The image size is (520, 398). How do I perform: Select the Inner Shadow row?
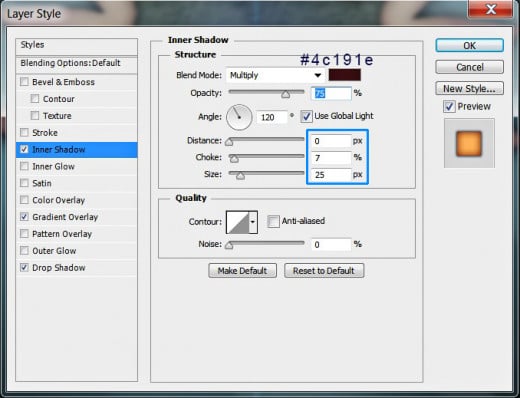76,150
